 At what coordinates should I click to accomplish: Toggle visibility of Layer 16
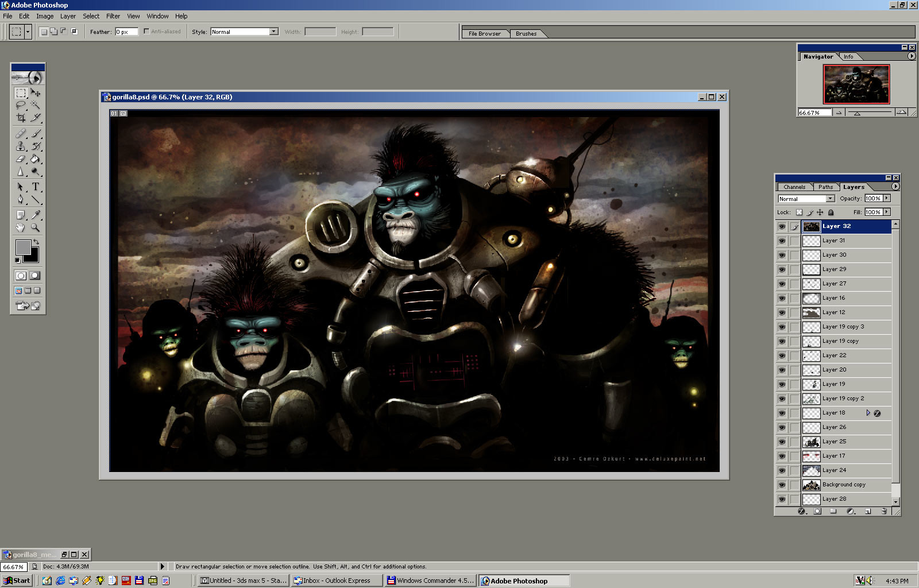(x=782, y=299)
